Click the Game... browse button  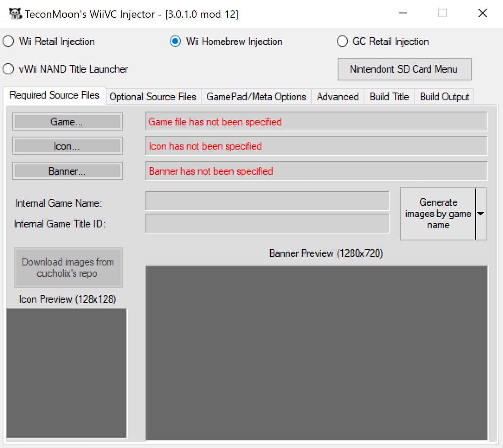pyautogui.click(x=68, y=122)
